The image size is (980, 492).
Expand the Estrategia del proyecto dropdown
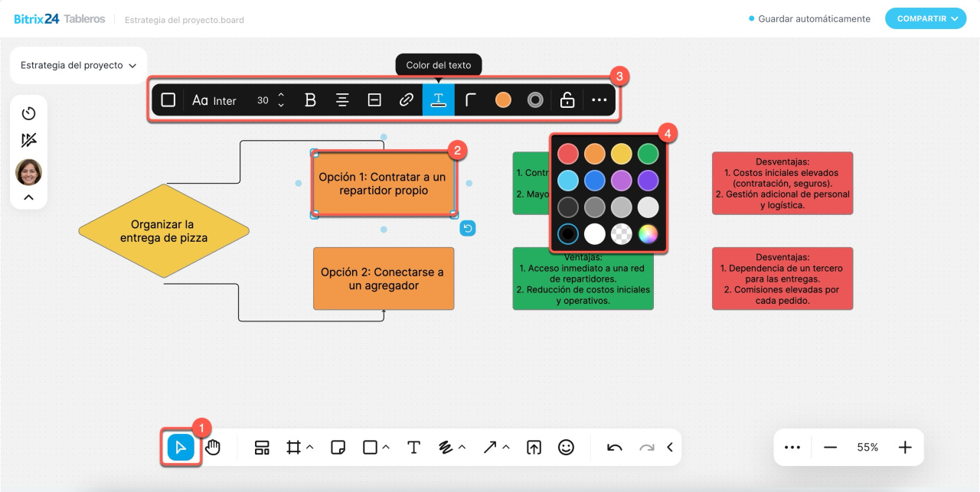point(78,66)
